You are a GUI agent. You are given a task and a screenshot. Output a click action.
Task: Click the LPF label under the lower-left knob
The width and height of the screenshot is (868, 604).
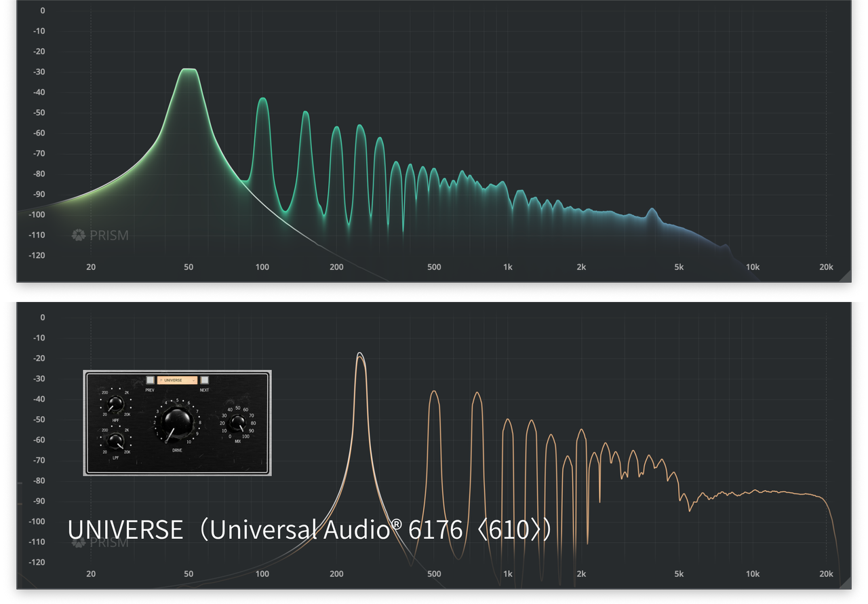[x=116, y=458]
